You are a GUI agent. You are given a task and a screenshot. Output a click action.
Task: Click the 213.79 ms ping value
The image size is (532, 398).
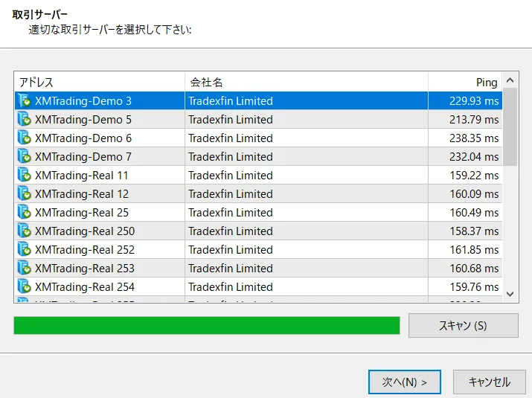[x=474, y=120]
